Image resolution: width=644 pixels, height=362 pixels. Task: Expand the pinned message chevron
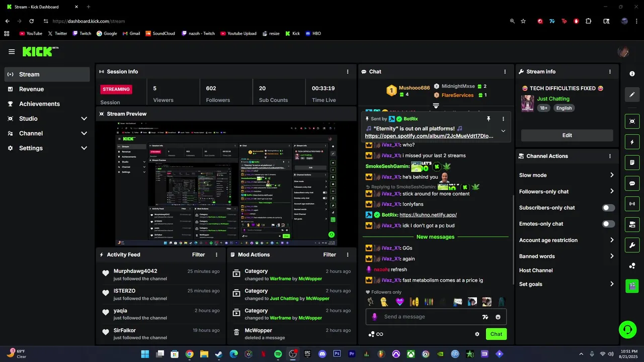(503, 131)
